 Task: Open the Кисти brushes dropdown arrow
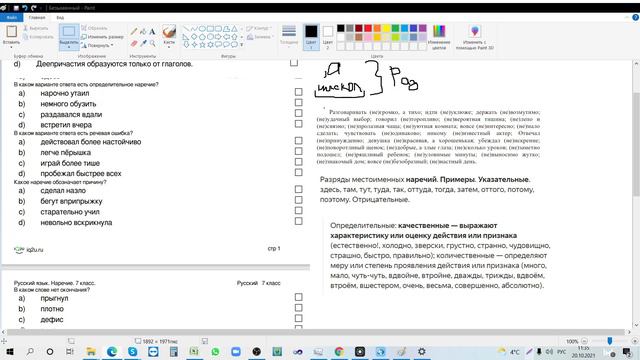click(x=169, y=47)
